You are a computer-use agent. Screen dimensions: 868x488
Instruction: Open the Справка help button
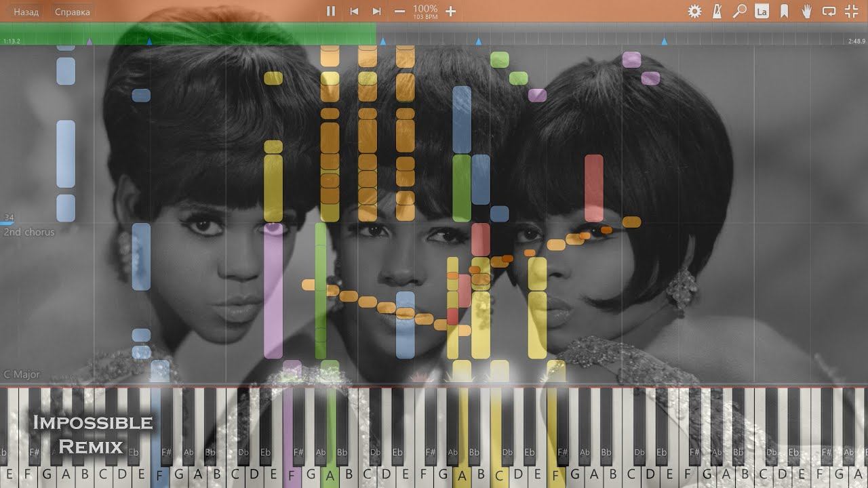72,12
